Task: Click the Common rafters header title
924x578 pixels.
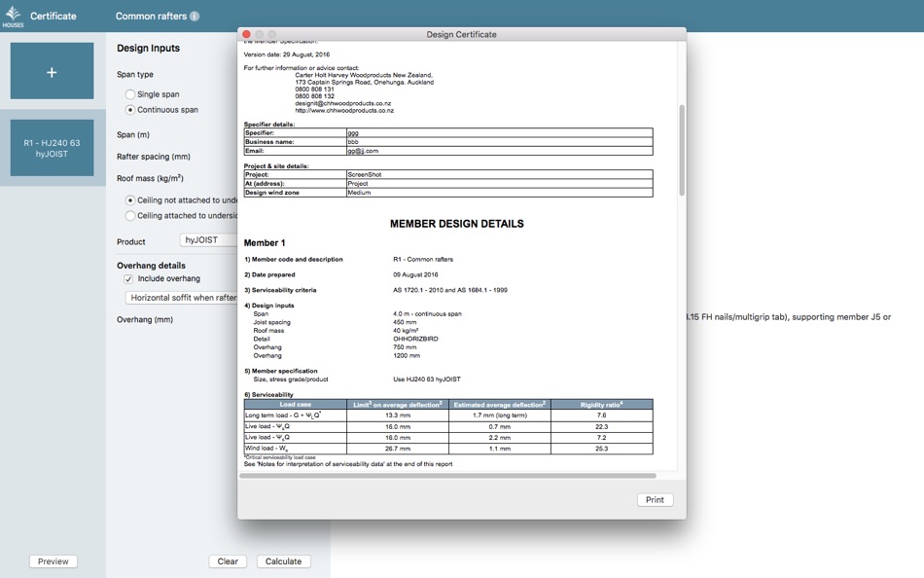Action: (151, 16)
